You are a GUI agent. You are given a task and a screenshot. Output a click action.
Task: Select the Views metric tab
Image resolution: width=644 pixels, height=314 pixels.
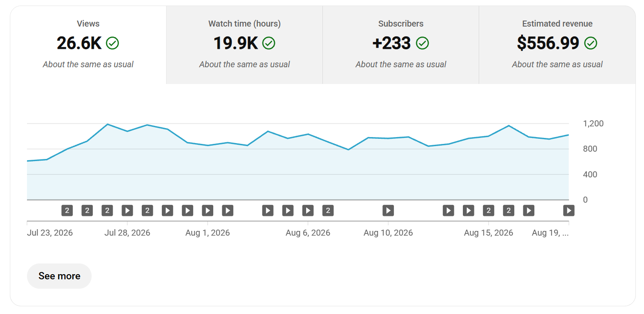click(x=88, y=45)
